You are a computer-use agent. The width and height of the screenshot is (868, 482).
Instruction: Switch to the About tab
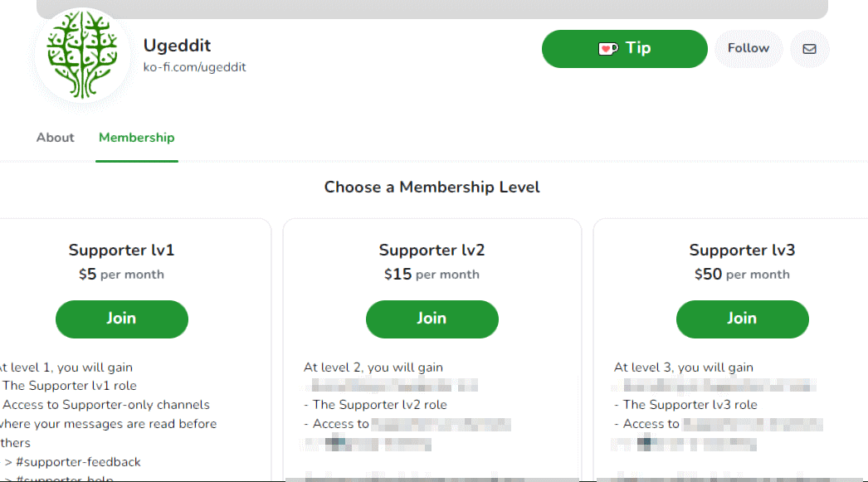pyautogui.click(x=55, y=137)
